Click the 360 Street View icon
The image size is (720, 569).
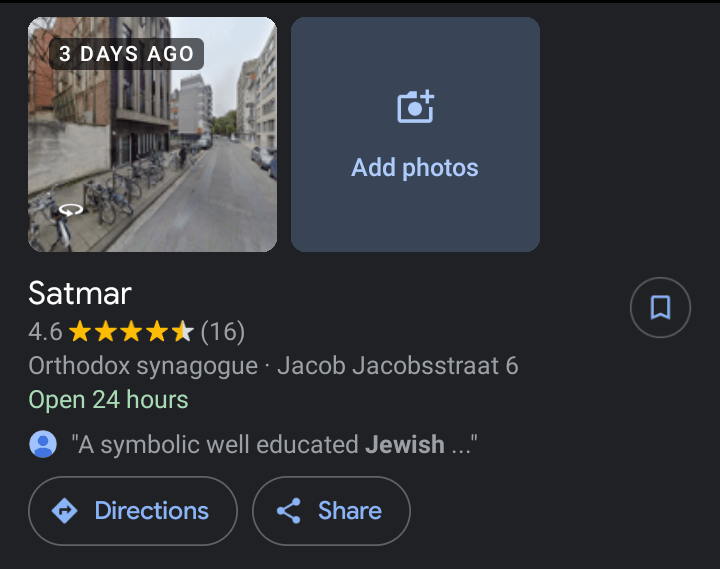[x=71, y=210]
